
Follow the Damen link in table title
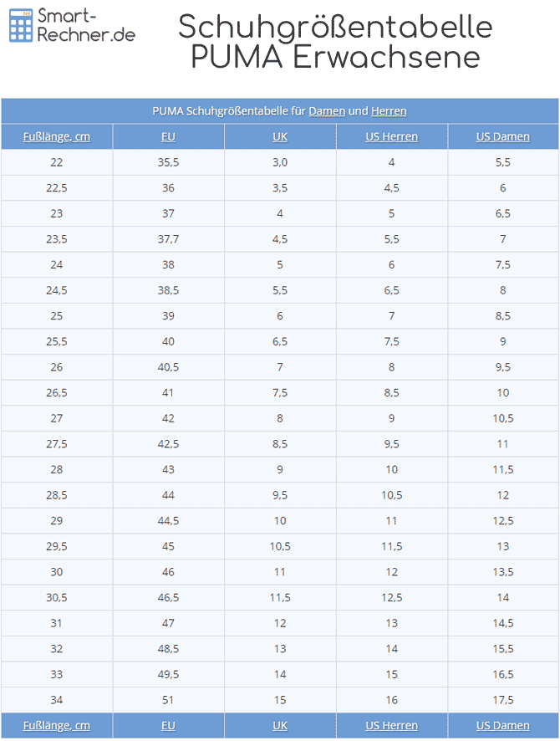click(327, 111)
